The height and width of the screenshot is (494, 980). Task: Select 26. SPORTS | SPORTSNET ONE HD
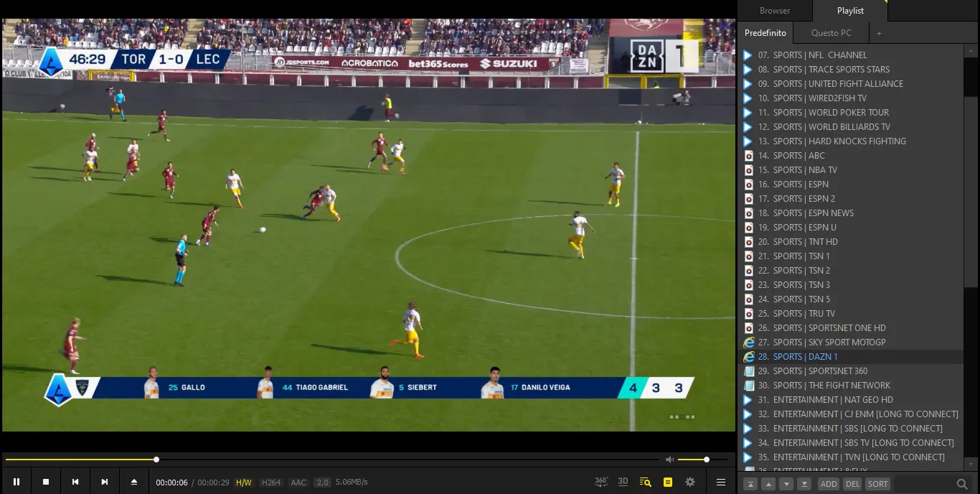pos(850,328)
